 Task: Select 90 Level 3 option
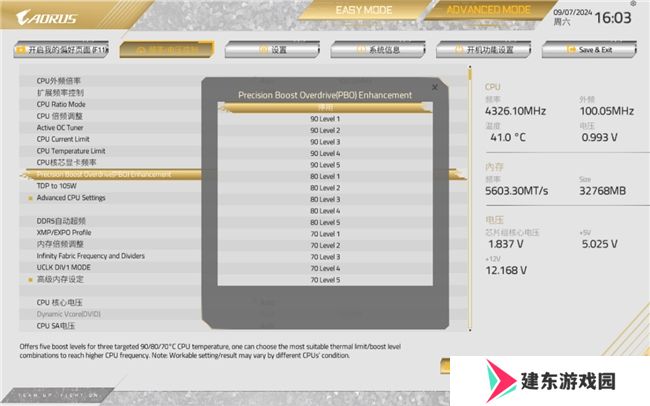pos(325,142)
